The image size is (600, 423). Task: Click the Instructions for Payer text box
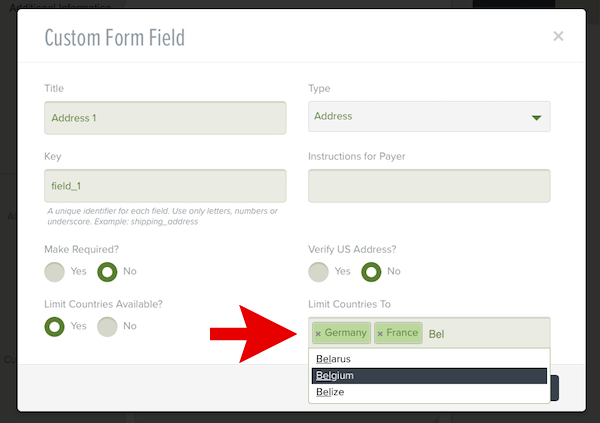pyautogui.click(x=429, y=186)
